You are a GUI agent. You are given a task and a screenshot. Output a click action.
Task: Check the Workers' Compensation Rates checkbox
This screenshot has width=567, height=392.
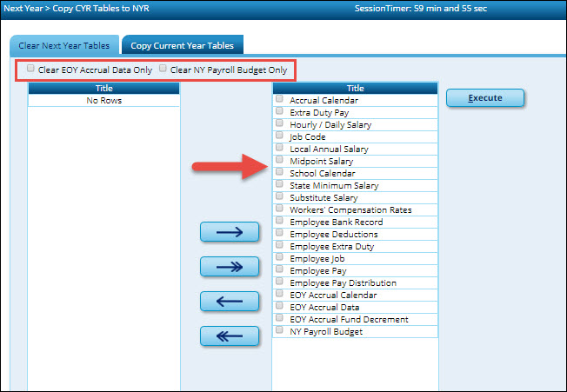point(280,209)
